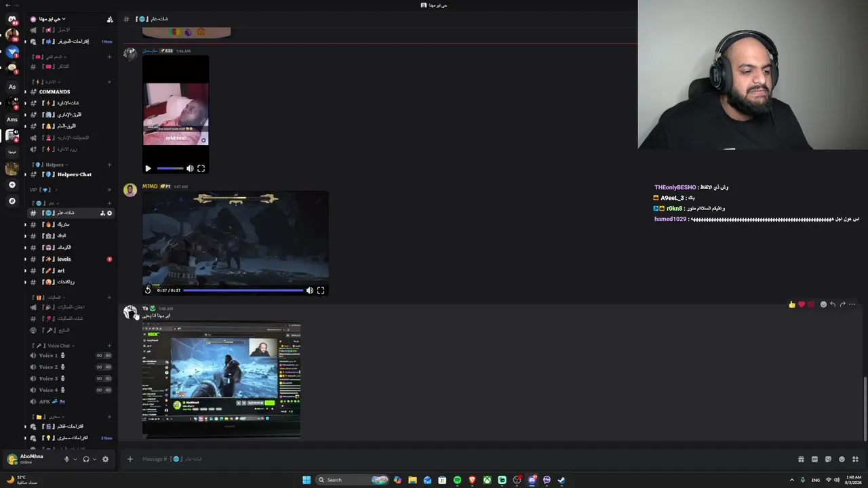
Task: Open File Explorer from the taskbar
Action: 412,480
